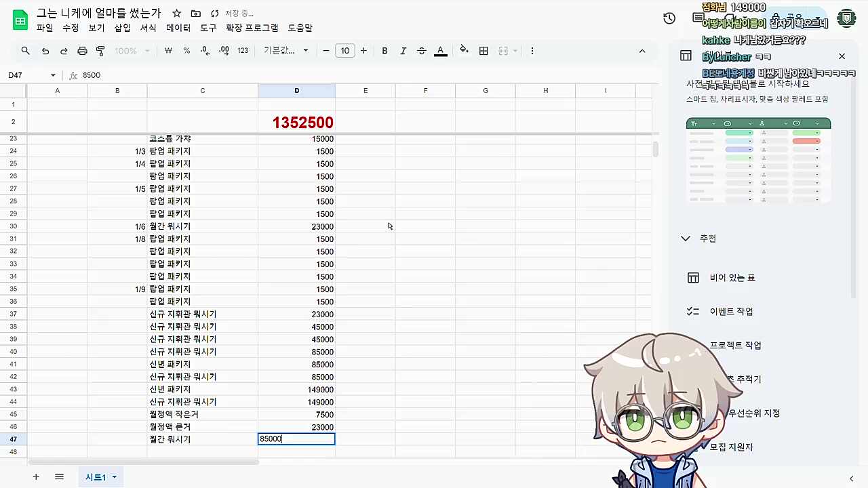The image size is (868, 488).
Task: Choose the 비어 있는 표 template
Action: coord(732,278)
